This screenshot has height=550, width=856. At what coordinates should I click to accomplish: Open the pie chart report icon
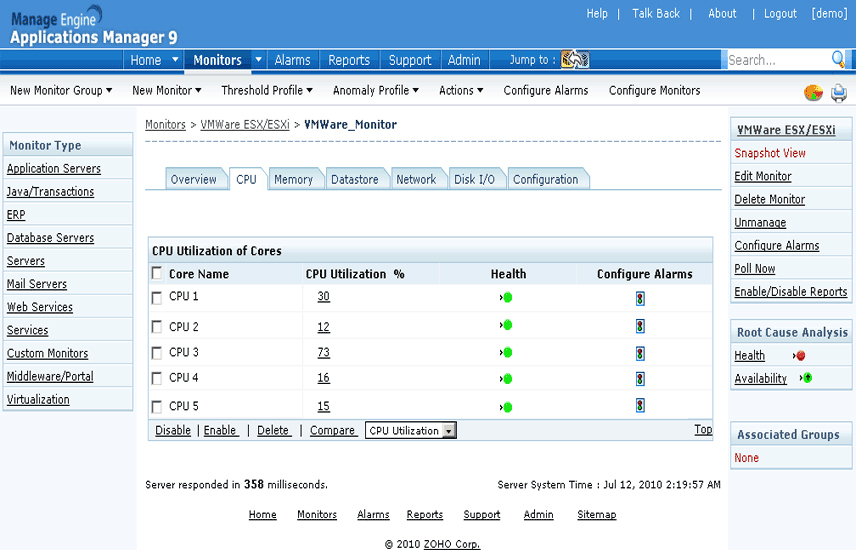(x=813, y=93)
